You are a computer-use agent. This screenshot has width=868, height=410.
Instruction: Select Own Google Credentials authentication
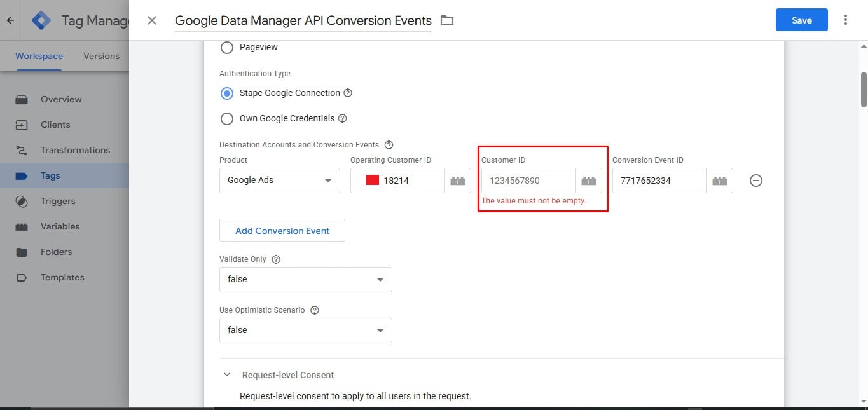point(226,118)
